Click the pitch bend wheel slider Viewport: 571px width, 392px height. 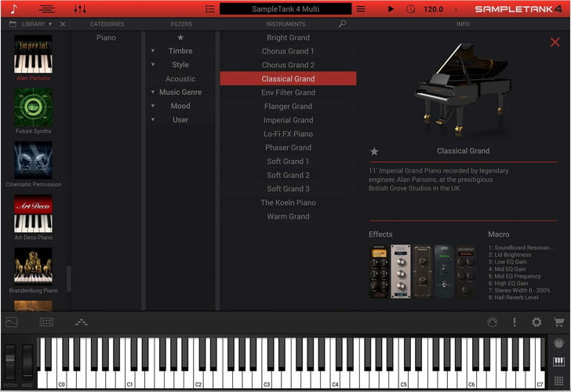click(x=10, y=360)
